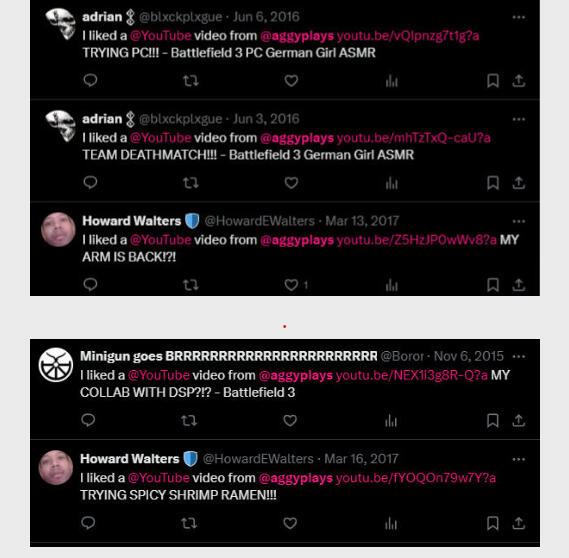Open more options menu on Minigun's tweet
Screen dimensions: 569x558
point(519,357)
